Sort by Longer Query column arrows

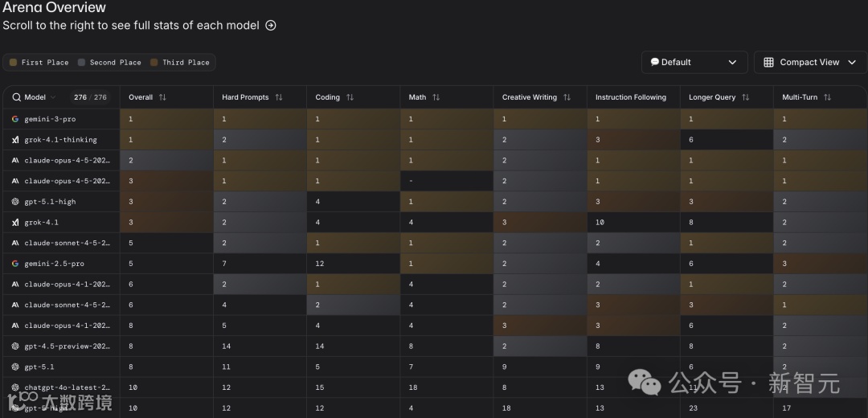click(x=745, y=97)
